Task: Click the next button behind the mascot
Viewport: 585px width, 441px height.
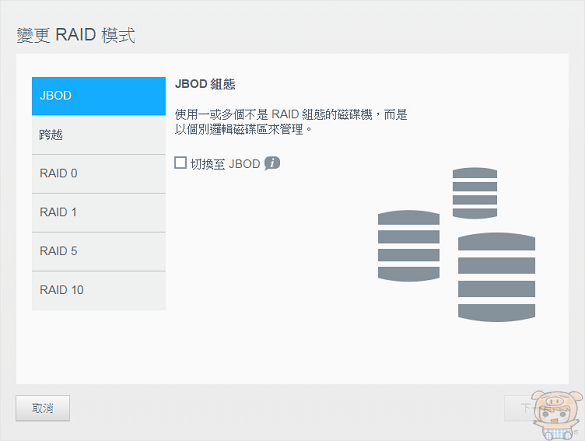Action: (x=519, y=408)
